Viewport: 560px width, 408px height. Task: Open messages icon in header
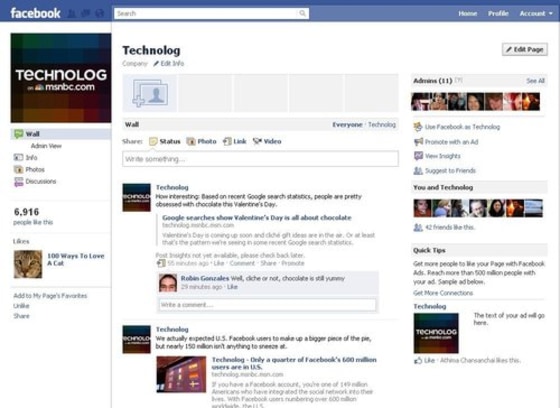pos(86,14)
